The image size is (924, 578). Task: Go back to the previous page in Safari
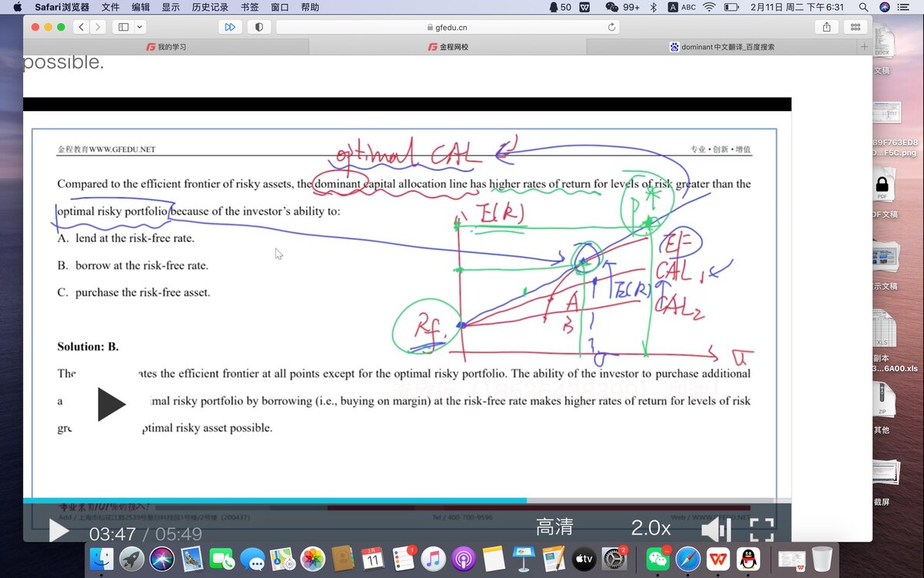coord(82,27)
